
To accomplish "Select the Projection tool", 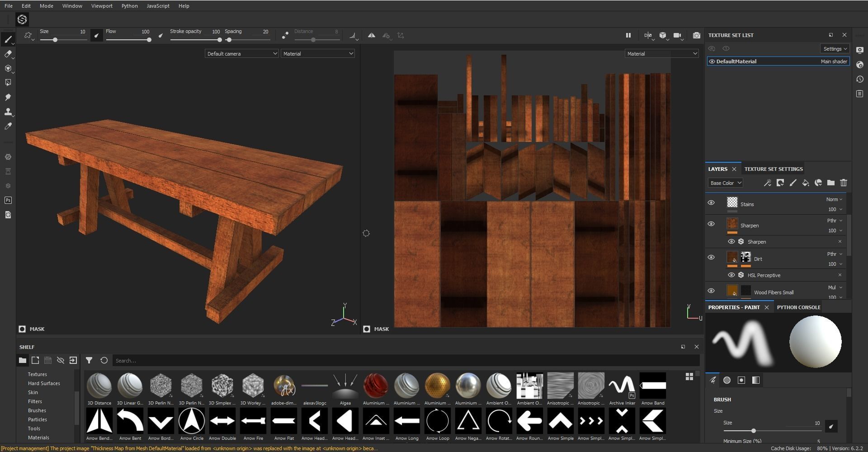I will (x=8, y=68).
